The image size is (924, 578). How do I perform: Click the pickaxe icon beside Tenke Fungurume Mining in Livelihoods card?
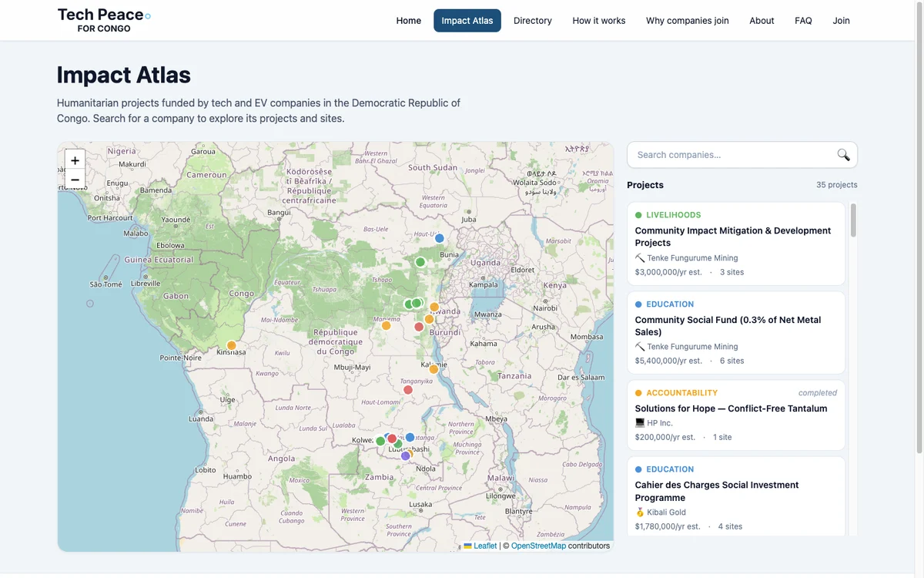[640, 258]
